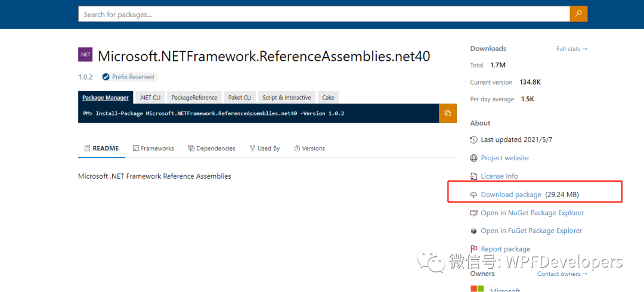Click the FuGet Package Explorer cube icon
Screen dimensions: 644x292
coord(473,231)
